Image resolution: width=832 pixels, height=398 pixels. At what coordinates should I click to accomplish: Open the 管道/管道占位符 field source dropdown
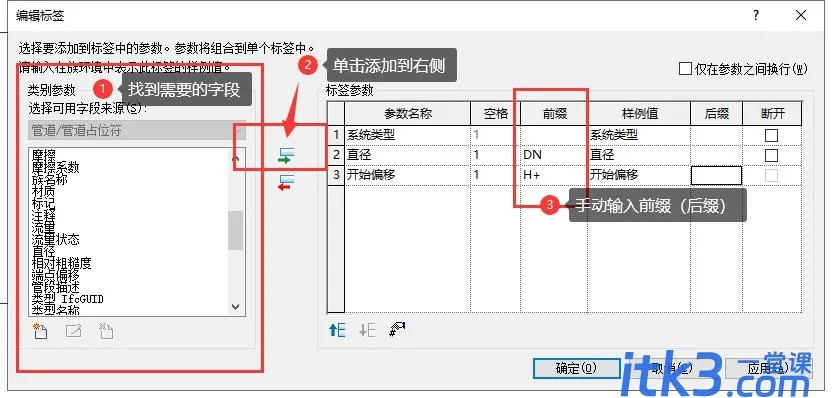[137, 131]
